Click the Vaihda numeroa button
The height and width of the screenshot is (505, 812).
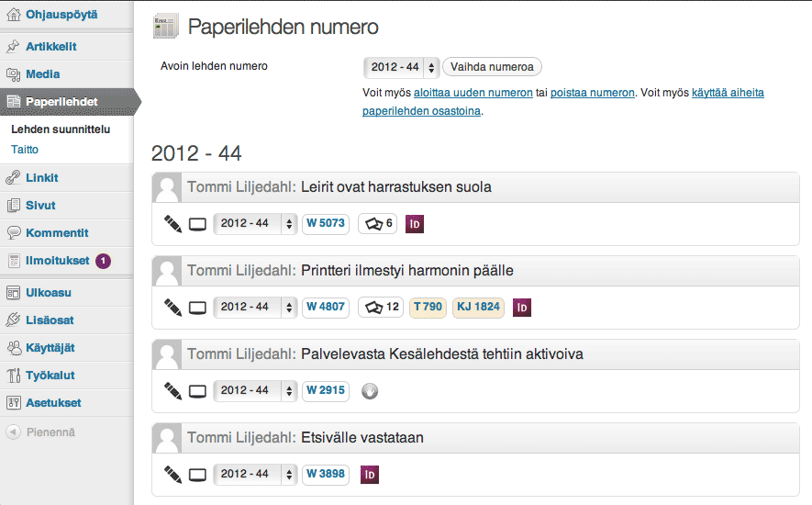click(492, 67)
